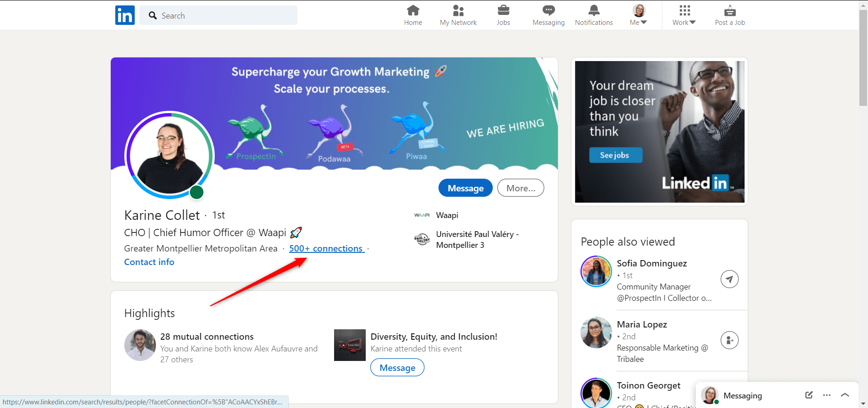This screenshot has height=408, width=868.
Task: Click the scrollbar down arrow
Action: pos(863,403)
